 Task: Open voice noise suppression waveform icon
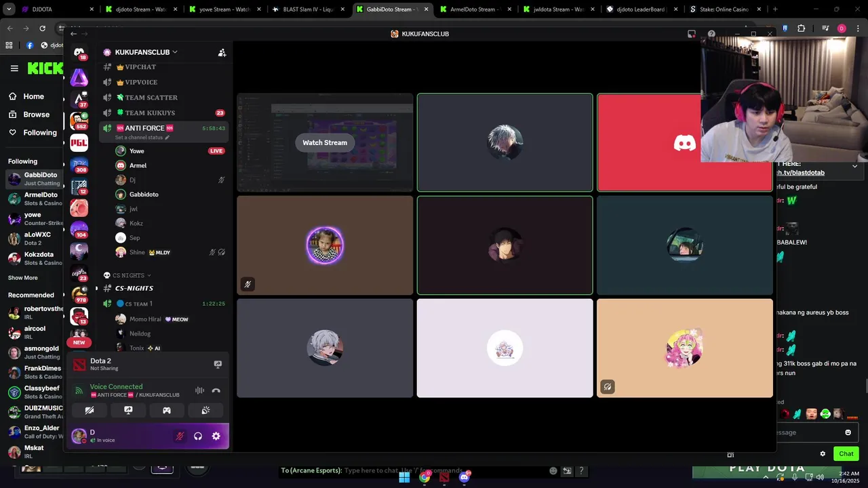199,390
